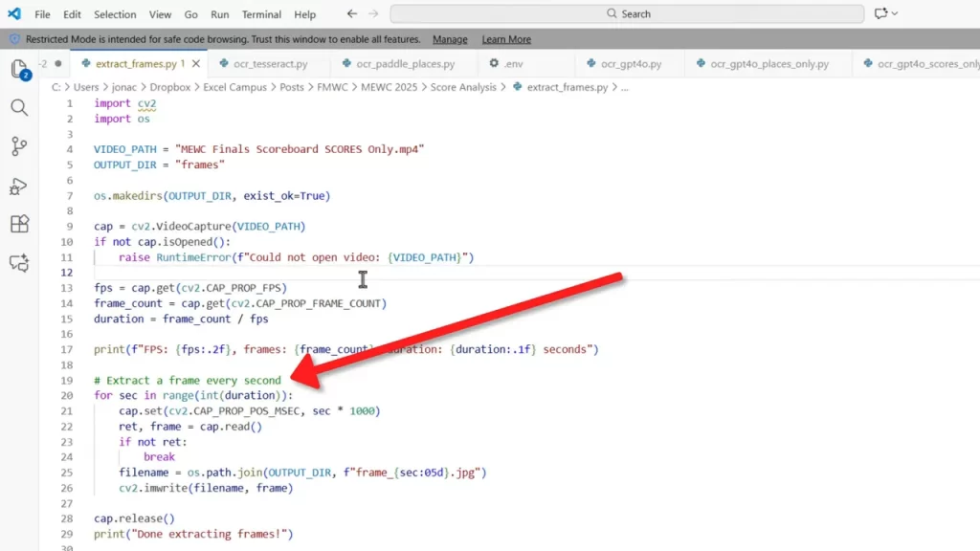Open the forward navigation history dropdown arrow
980x551 pixels.
coord(371,13)
